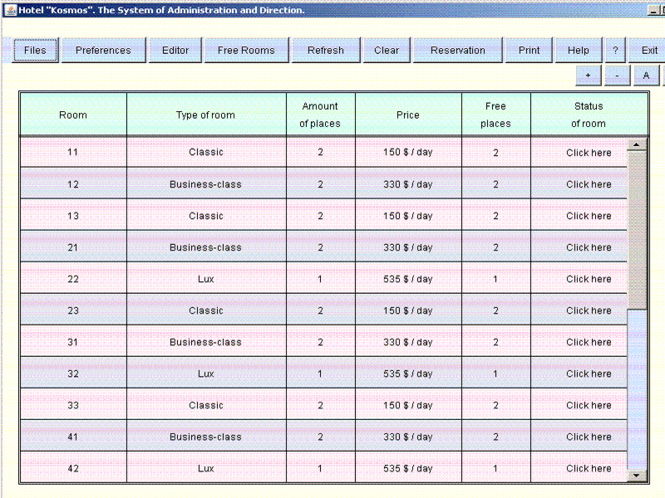Click the scrollbar up arrow

coord(636,145)
